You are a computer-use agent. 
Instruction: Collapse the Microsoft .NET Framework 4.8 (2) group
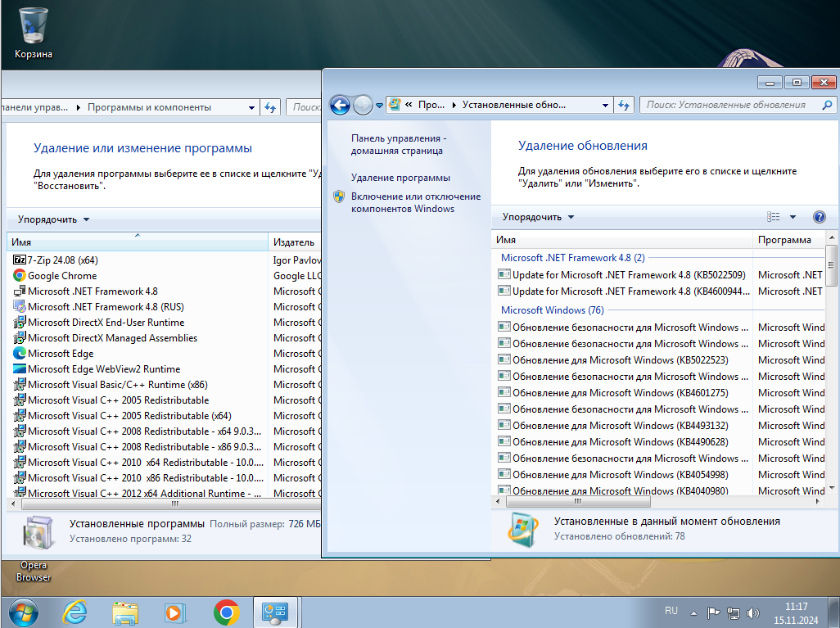572,258
